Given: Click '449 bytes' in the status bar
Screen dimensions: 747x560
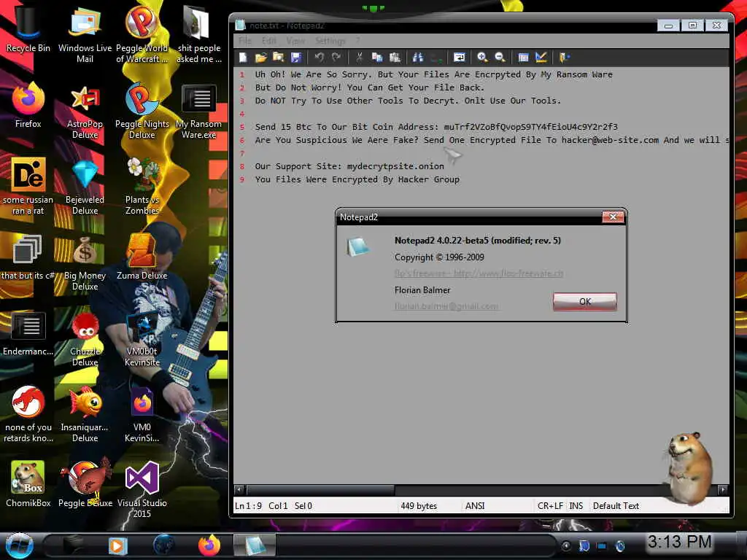Looking at the screenshot, I should (418, 506).
